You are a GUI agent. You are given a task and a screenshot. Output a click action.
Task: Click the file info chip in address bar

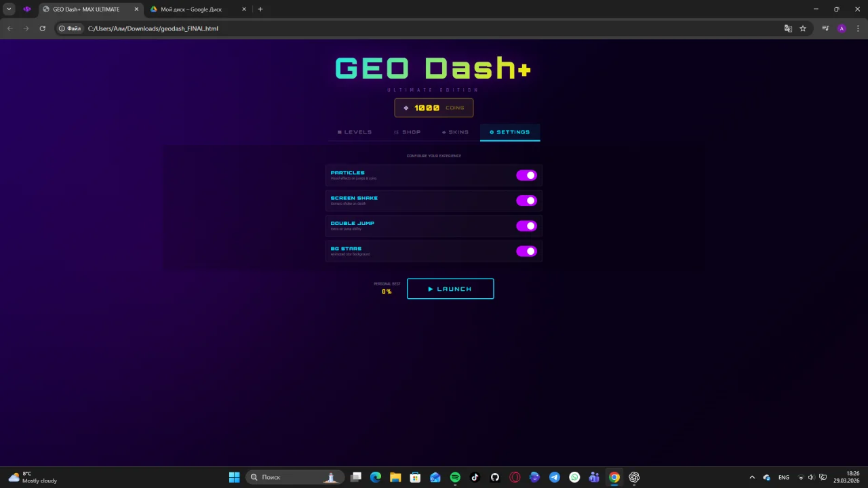pyautogui.click(x=70, y=28)
